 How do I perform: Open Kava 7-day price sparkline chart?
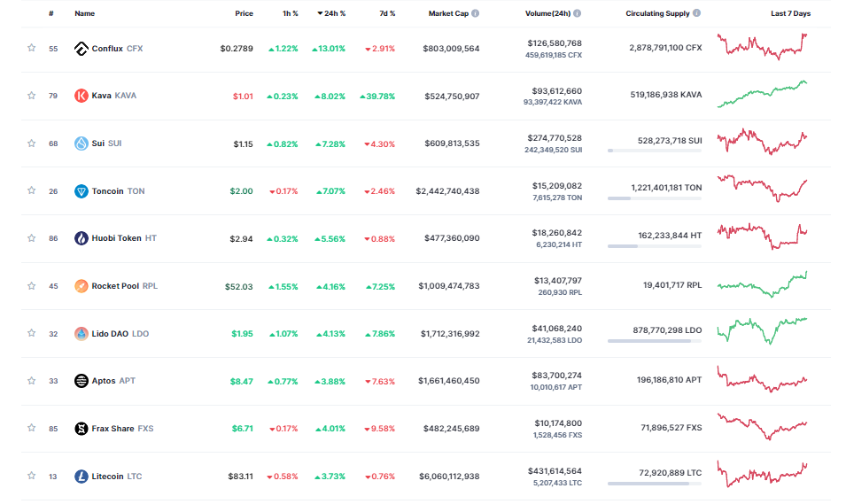(762, 94)
